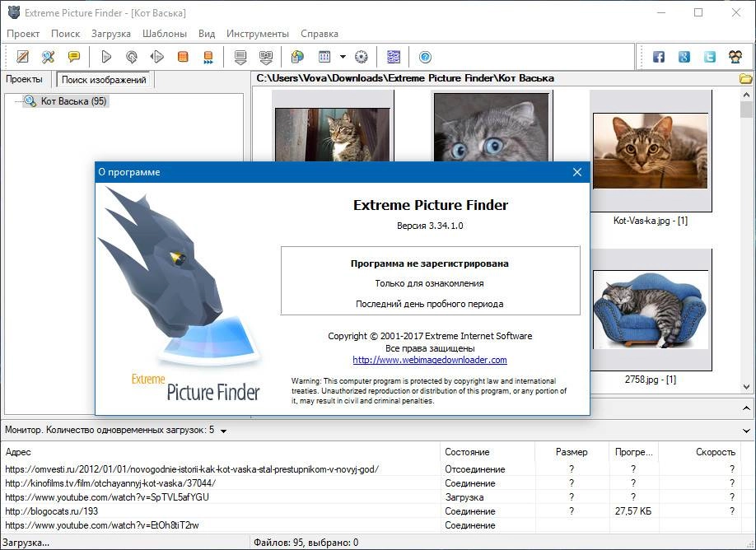Viewport: 756px width, 550px height.
Task: Select Kot-Vas-ka.jpg thumbnail
Action: click(651, 151)
